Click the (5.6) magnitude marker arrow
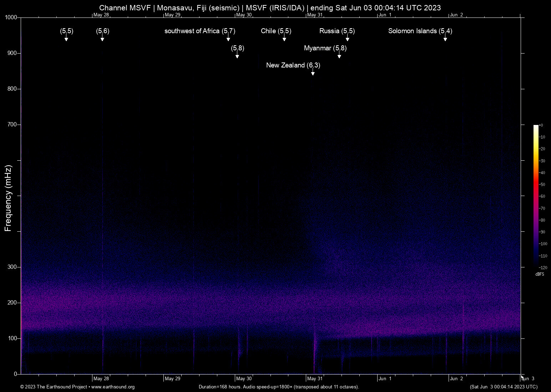This screenshot has width=551, height=392. click(x=102, y=38)
